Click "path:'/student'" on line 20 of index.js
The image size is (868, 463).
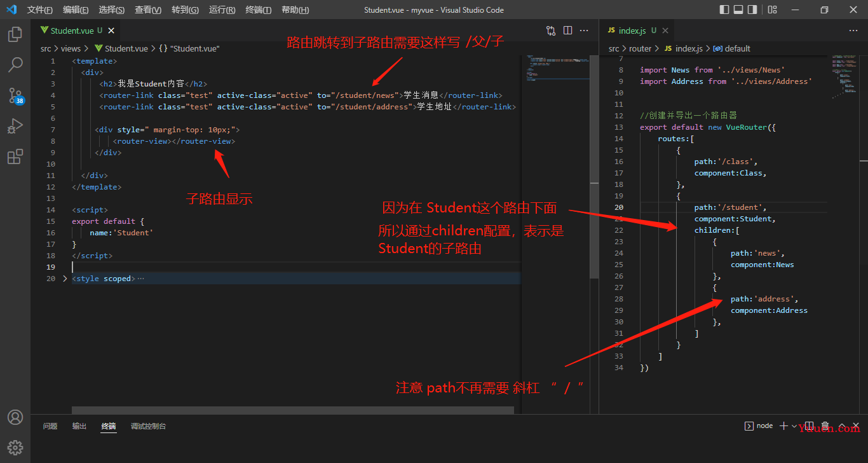(x=731, y=207)
